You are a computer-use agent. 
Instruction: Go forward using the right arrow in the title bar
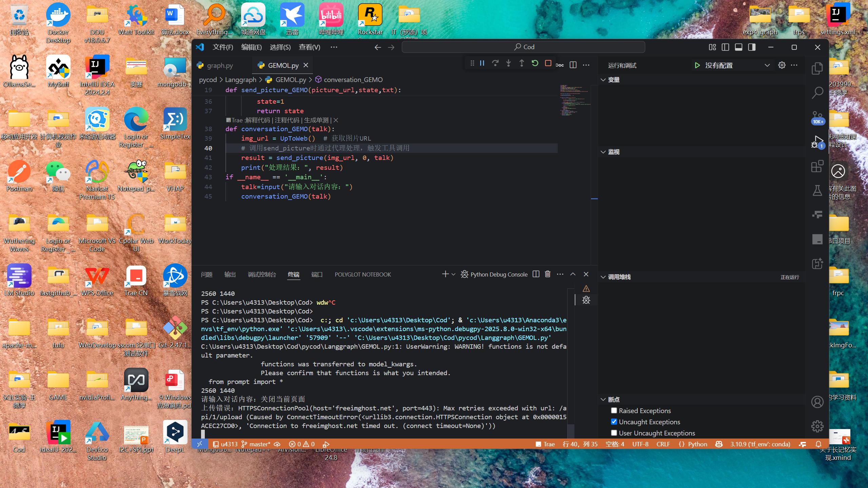point(391,47)
